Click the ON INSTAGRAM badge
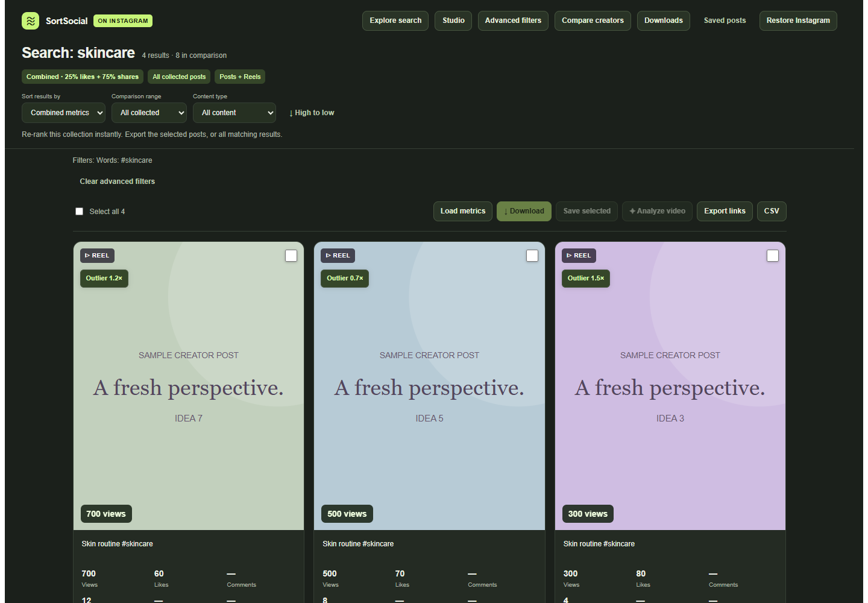 tap(123, 21)
